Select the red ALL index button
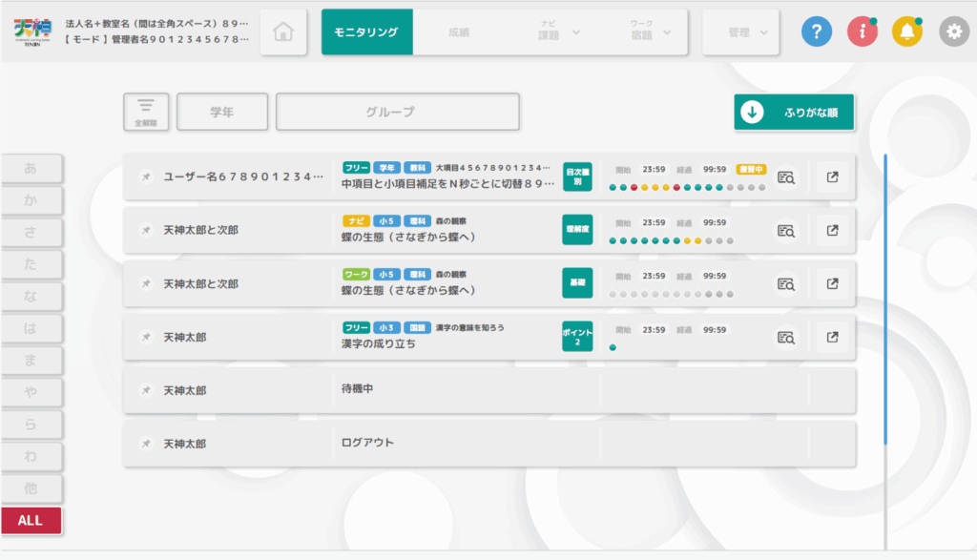The width and height of the screenshot is (977, 560). coord(31,521)
